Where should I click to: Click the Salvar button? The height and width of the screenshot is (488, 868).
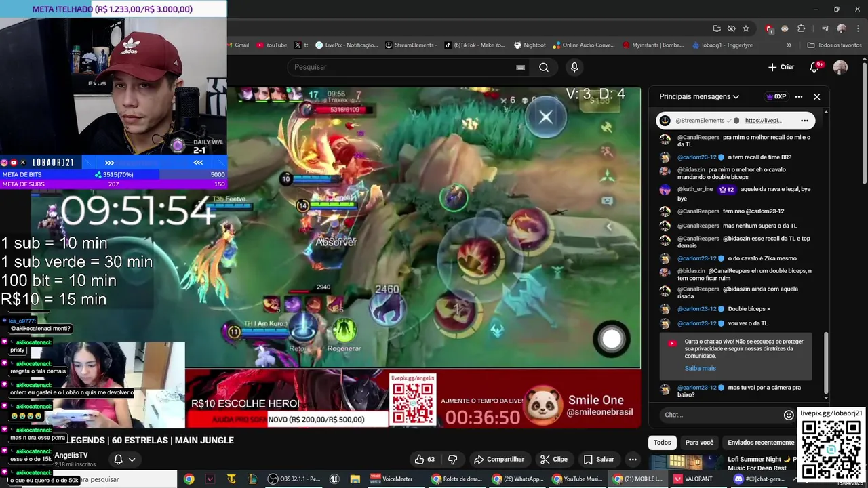click(x=599, y=459)
